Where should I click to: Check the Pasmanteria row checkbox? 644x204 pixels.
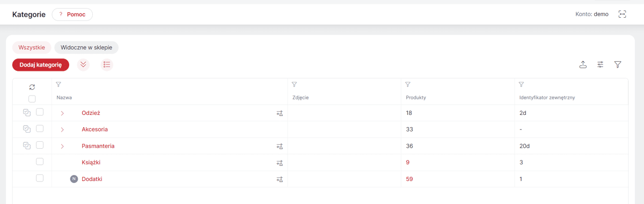pos(40,145)
